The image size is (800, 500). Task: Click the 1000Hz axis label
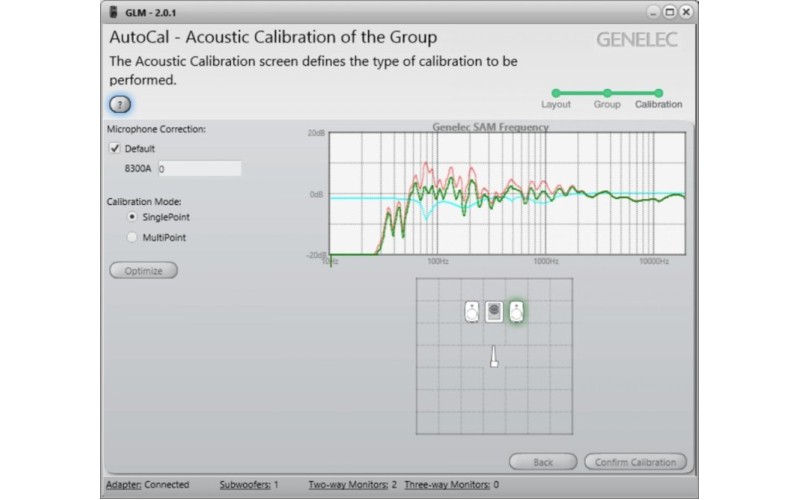pyautogui.click(x=546, y=261)
